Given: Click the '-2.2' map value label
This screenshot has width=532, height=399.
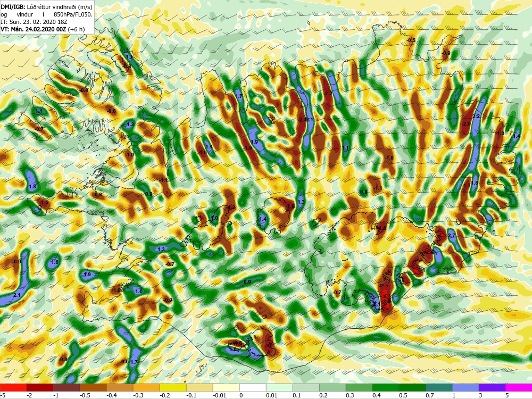Looking at the screenshot, I should pos(328,93).
